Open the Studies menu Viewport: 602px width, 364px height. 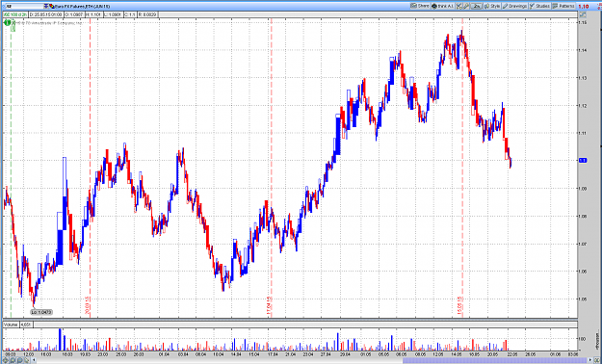pos(539,6)
